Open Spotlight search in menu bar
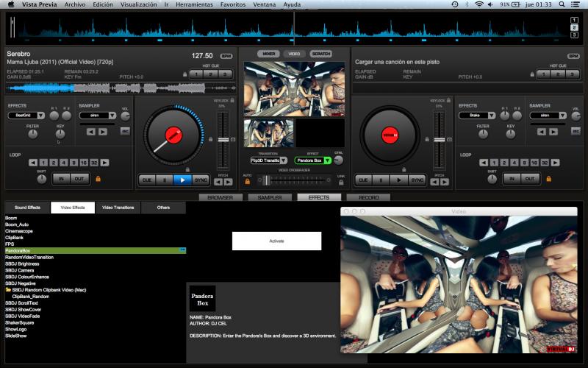The image size is (588, 368). point(562,4)
